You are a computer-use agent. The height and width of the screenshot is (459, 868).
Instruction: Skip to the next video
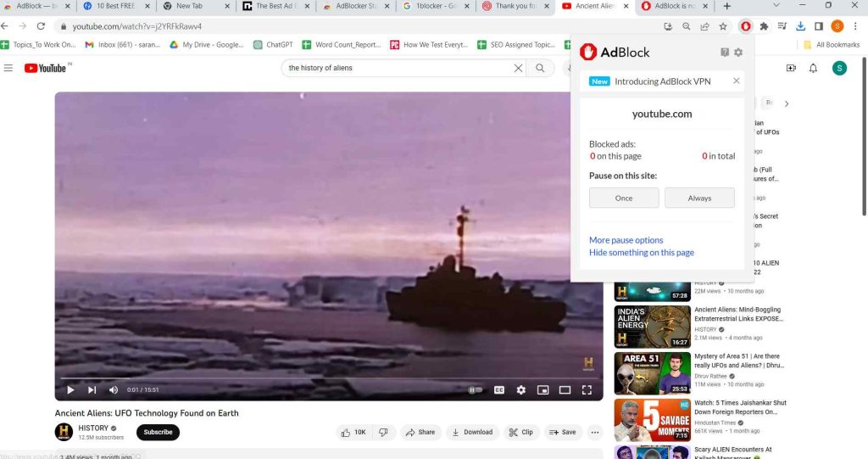click(x=92, y=389)
